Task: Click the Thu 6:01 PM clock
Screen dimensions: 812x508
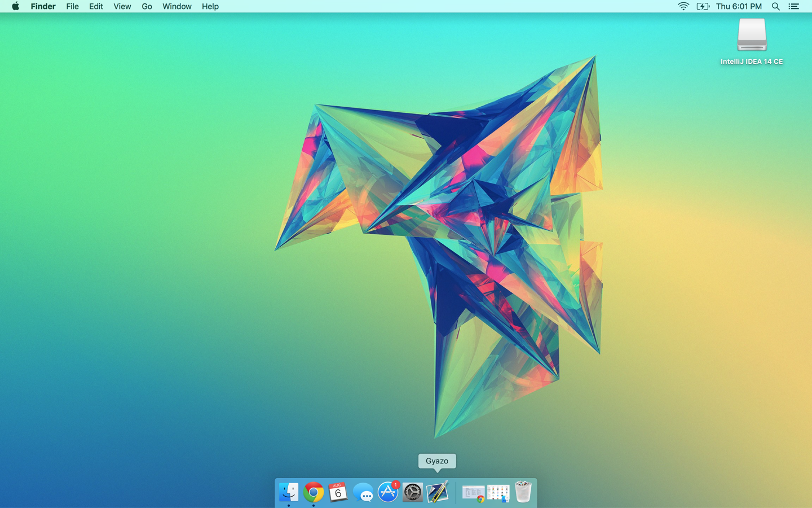Action: tap(739, 6)
